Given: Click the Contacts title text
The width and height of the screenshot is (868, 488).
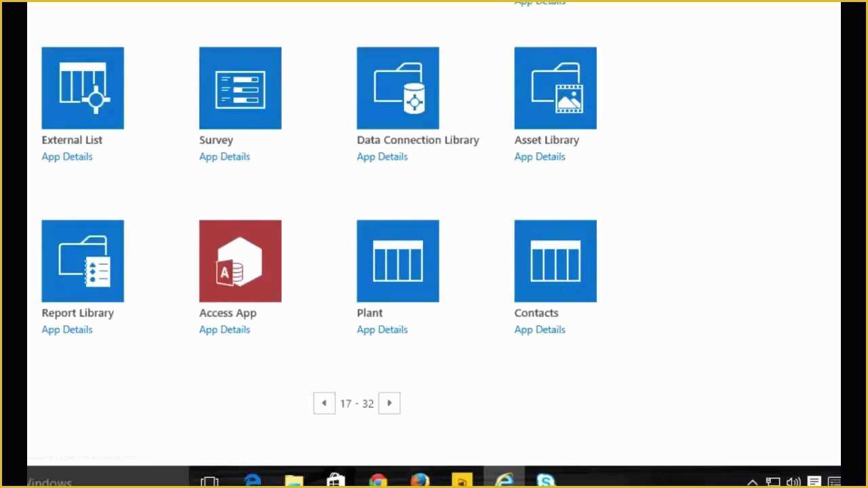Looking at the screenshot, I should 536,313.
